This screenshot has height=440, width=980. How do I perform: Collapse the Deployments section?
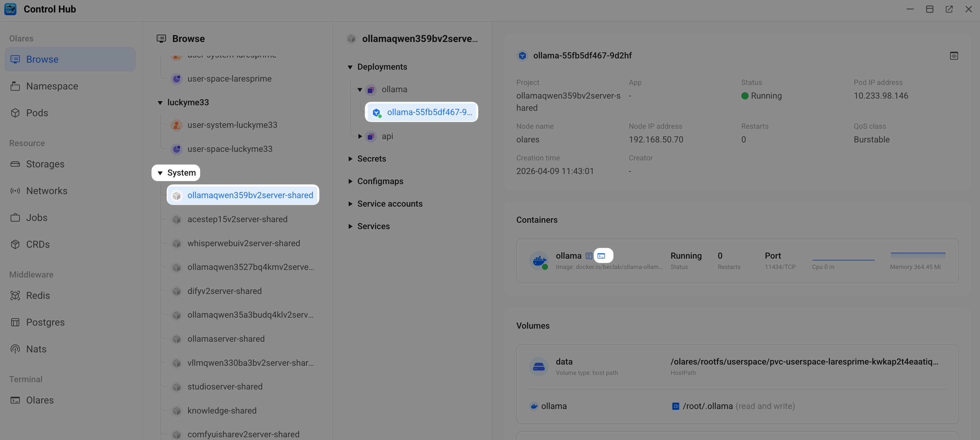350,67
